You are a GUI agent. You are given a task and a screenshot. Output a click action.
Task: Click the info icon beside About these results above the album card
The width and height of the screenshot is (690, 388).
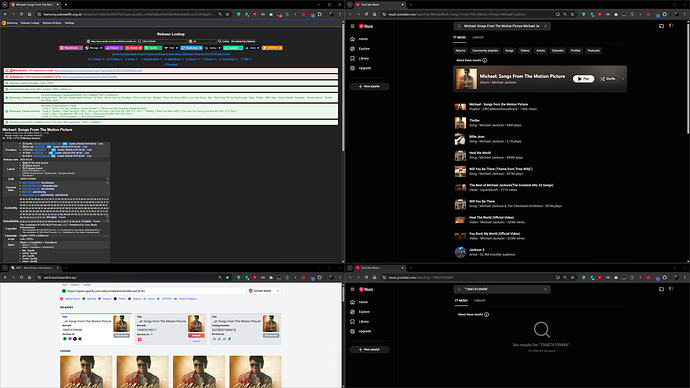coord(484,60)
